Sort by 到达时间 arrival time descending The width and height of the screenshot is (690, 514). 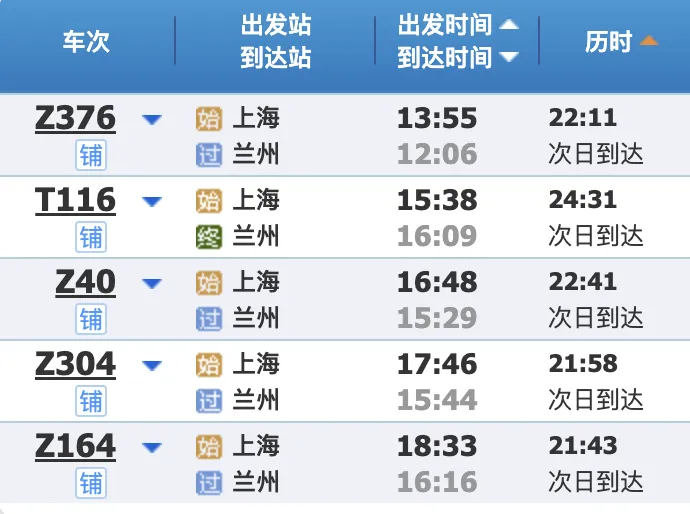(x=509, y=57)
